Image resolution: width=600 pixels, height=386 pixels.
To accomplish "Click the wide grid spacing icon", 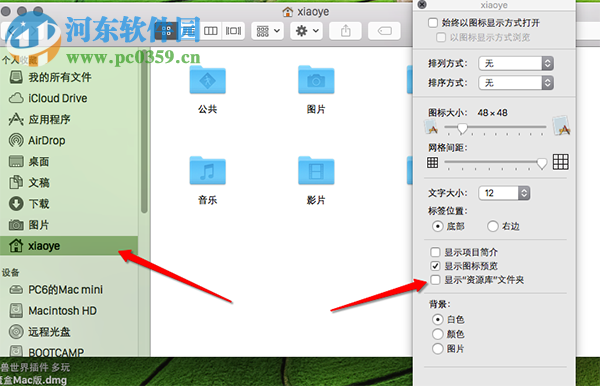I will [x=561, y=162].
